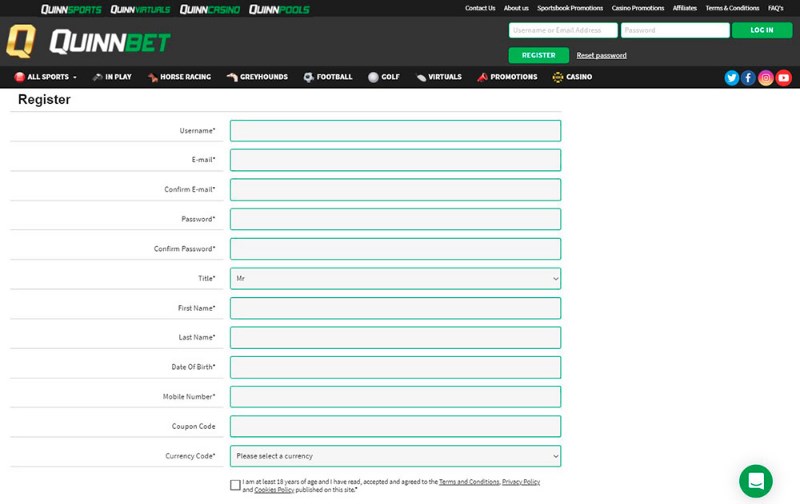Select the Golf menu item

390,77
